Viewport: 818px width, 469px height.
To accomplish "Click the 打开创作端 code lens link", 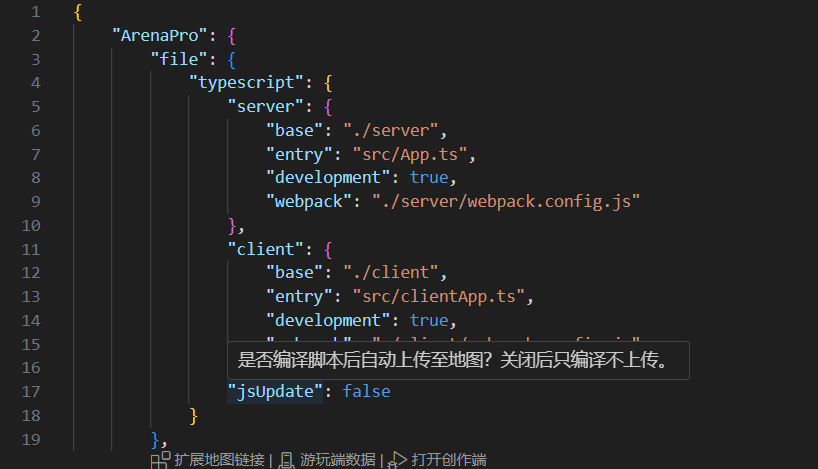I will (447, 460).
